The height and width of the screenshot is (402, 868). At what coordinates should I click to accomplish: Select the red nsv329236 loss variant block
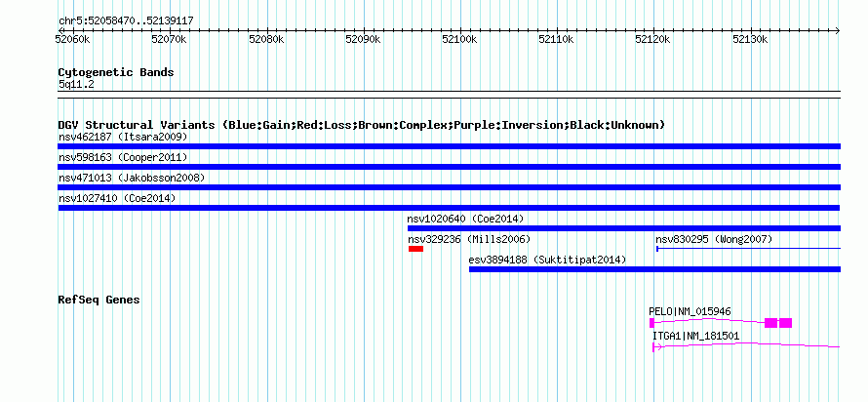point(415,249)
